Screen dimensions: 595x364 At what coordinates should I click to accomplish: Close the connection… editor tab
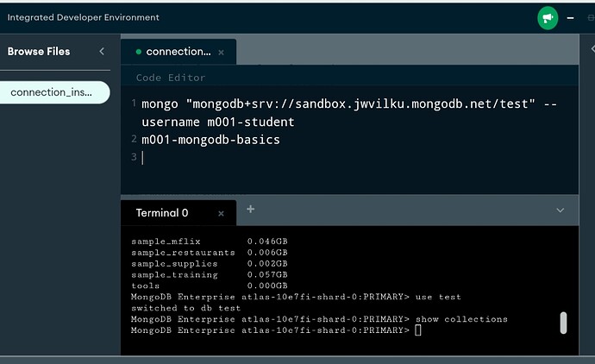pyautogui.click(x=221, y=53)
